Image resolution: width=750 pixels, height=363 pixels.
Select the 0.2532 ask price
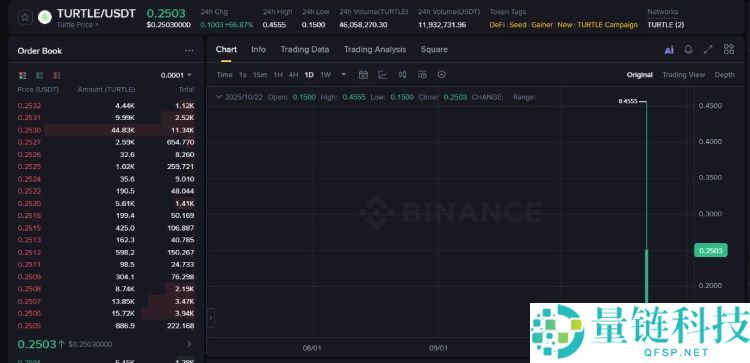point(29,106)
